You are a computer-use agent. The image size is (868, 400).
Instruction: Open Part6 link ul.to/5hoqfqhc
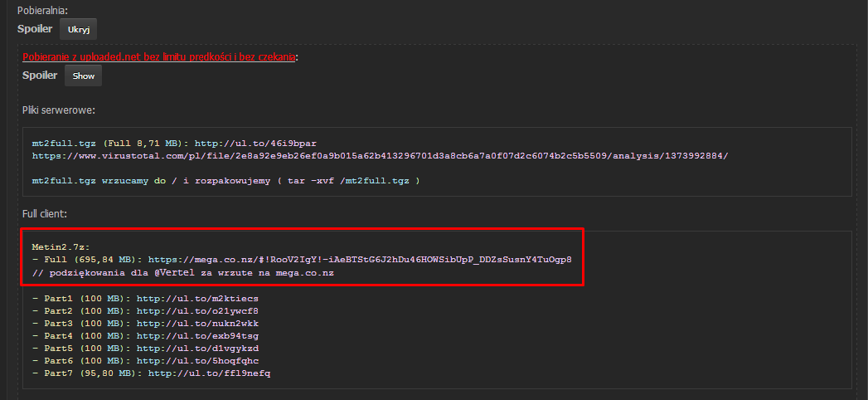click(x=197, y=361)
